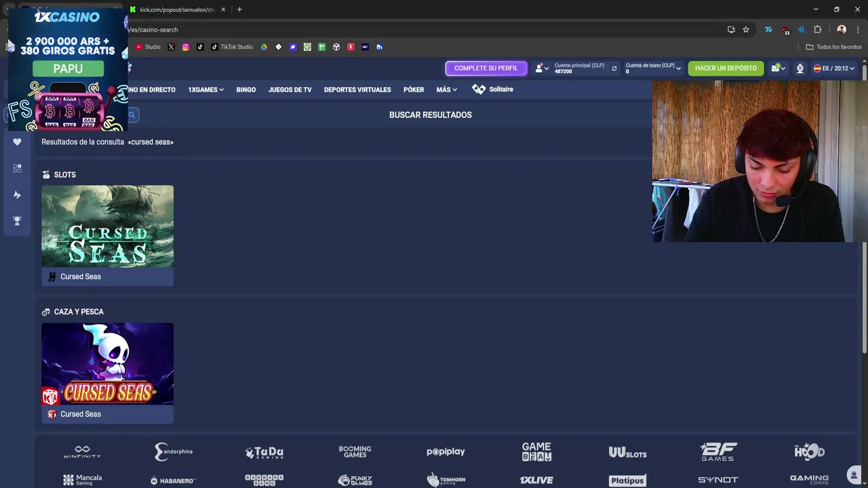This screenshot has width=868, height=488.
Task: Open the Chrome three-dot menu
Action: coord(859,30)
